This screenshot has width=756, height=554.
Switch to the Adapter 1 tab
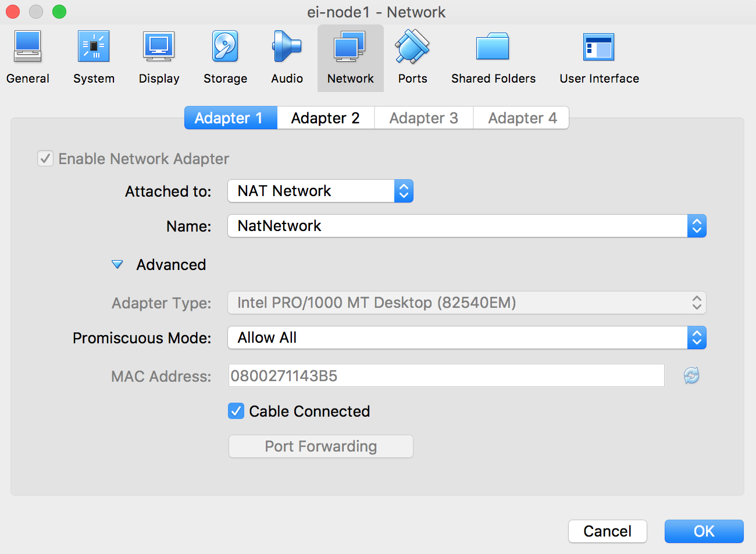231,118
